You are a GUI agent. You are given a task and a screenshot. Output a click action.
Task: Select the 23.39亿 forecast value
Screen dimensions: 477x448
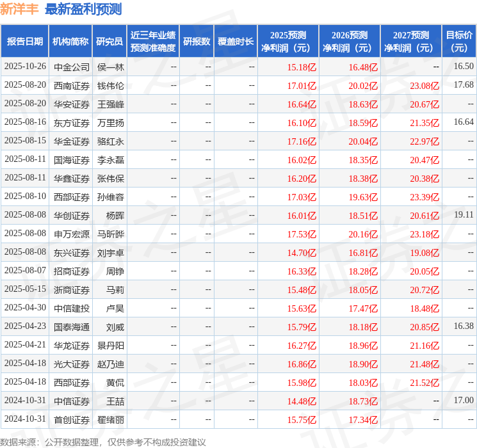pos(424,196)
